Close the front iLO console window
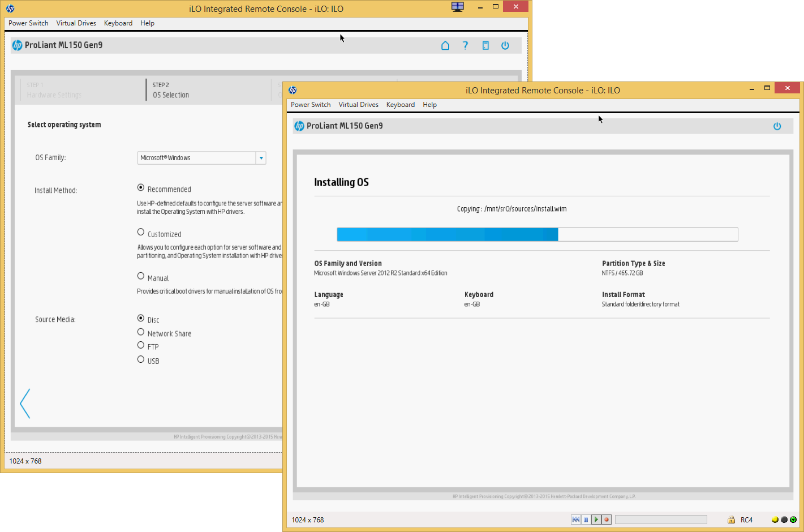The image size is (804, 532). click(x=787, y=88)
